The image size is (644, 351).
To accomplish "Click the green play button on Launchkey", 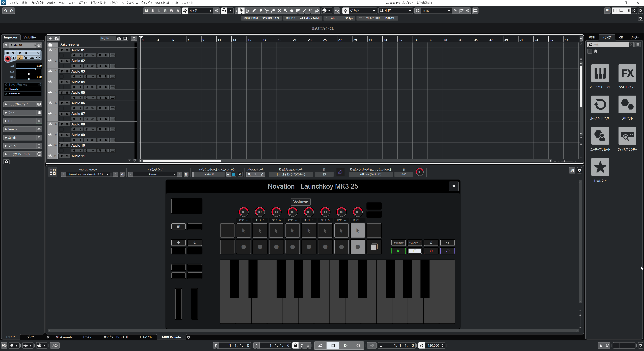I will point(398,251).
